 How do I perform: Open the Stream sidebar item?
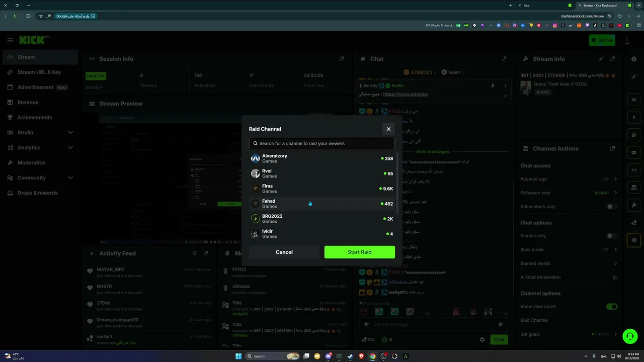[40, 57]
